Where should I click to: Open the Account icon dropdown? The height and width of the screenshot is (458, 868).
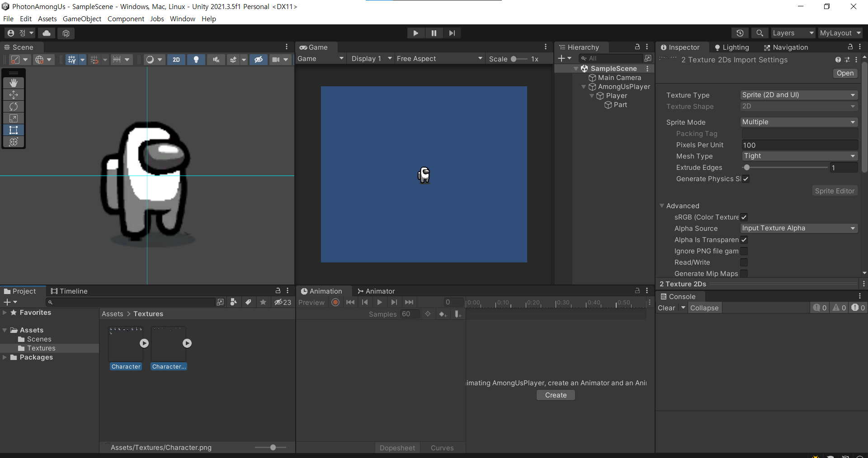pos(19,33)
